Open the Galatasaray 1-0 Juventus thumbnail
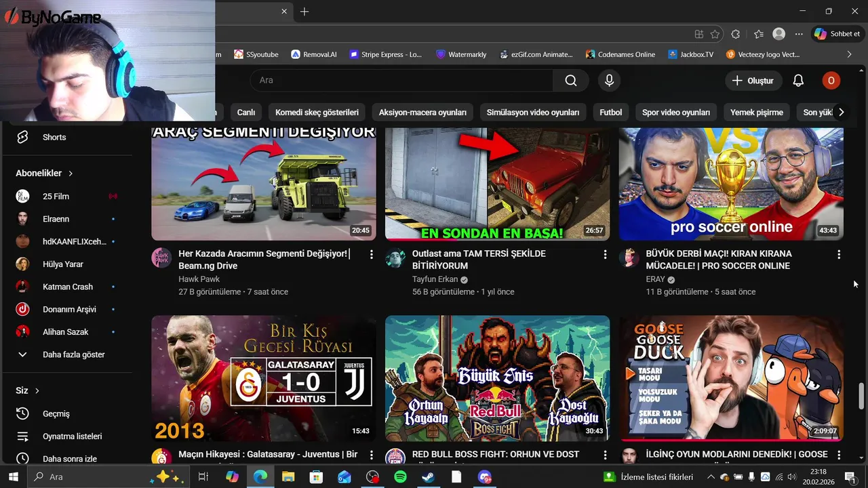Screen dimensions: 868x488 (x=264, y=378)
